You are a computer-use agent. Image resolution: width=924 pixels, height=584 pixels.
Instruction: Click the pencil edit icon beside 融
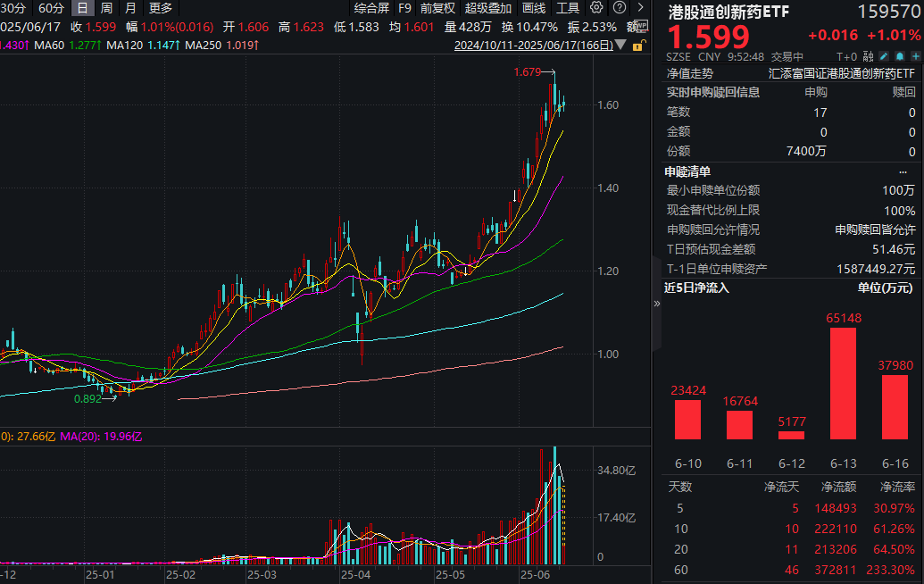[x=884, y=55]
